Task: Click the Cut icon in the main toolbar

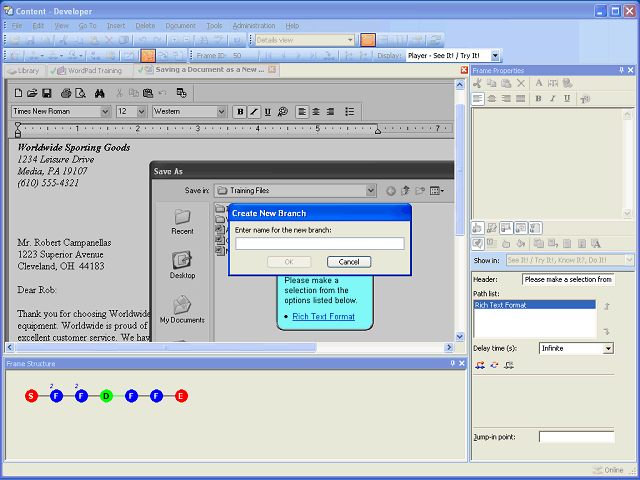Action: point(63,40)
